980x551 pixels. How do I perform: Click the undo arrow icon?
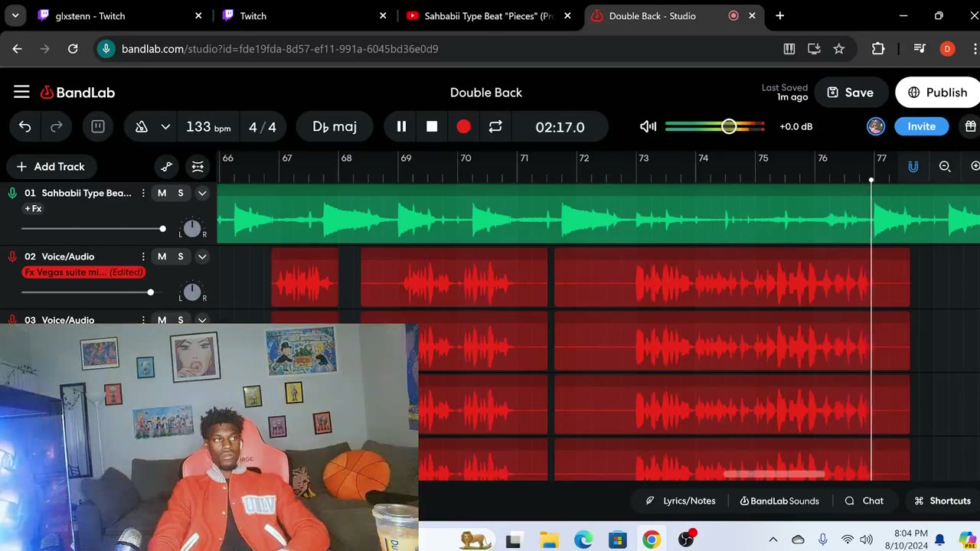pos(25,127)
